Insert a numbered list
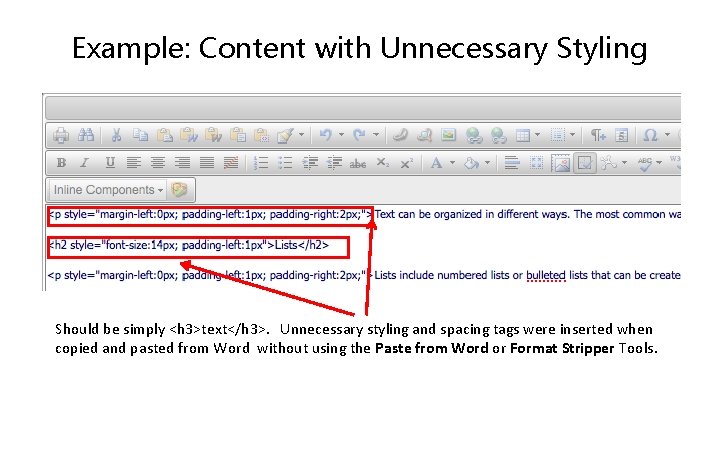720x450 pixels. point(261,163)
